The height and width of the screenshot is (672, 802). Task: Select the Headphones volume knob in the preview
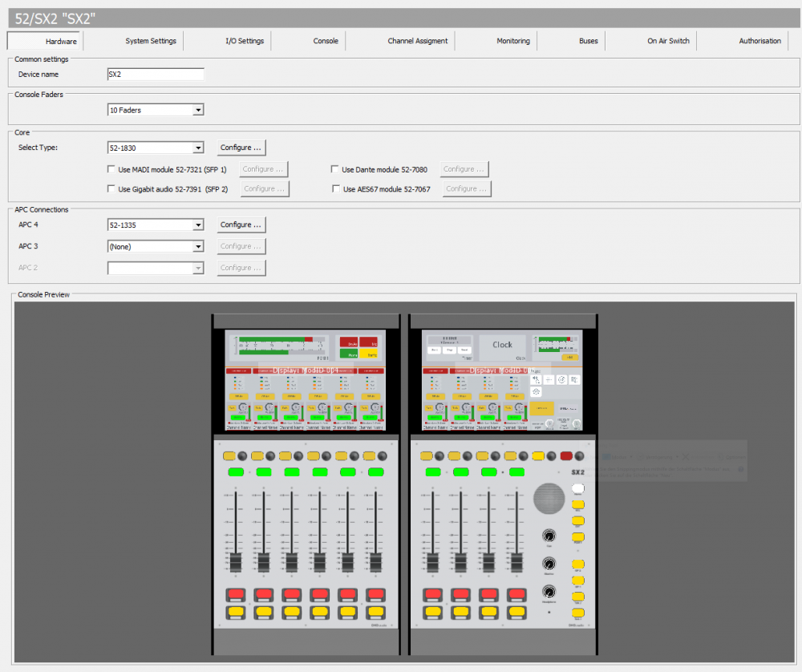549,593
